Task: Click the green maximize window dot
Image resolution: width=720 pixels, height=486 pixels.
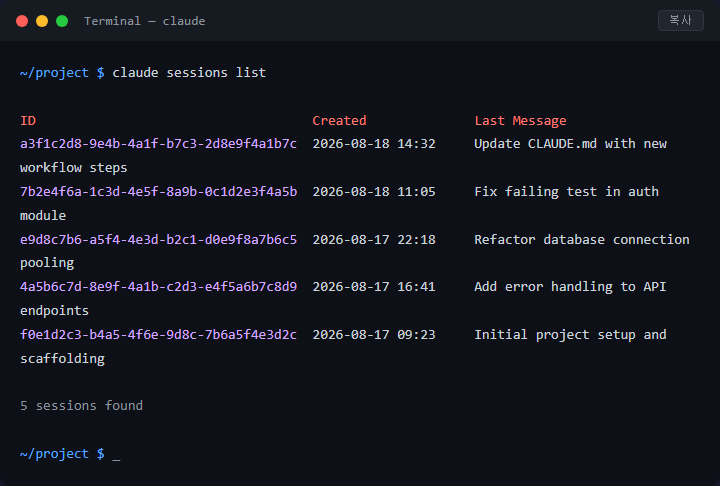Action: pos(62,21)
